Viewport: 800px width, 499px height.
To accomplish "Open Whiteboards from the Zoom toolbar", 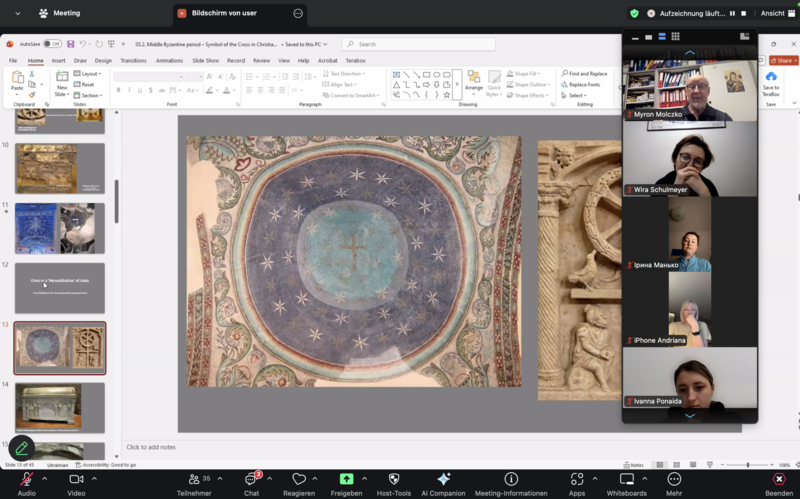I will (627, 479).
